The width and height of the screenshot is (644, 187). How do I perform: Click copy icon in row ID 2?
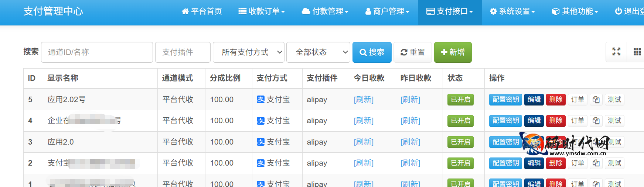coord(596,163)
